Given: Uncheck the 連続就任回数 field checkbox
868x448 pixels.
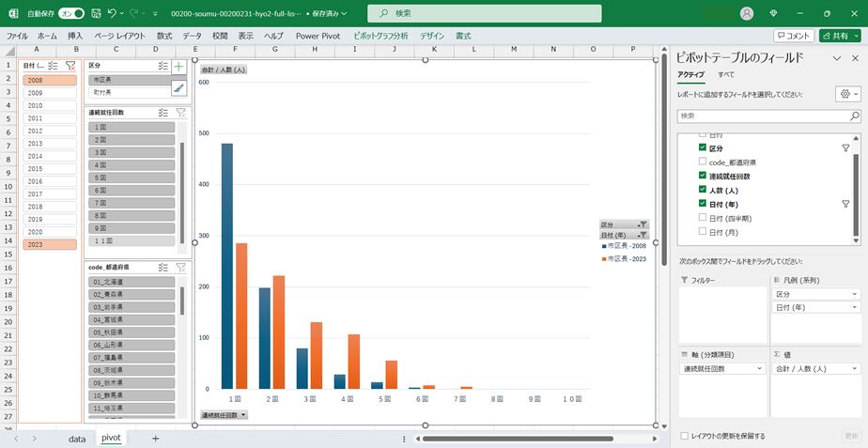Looking at the screenshot, I should tap(703, 176).
